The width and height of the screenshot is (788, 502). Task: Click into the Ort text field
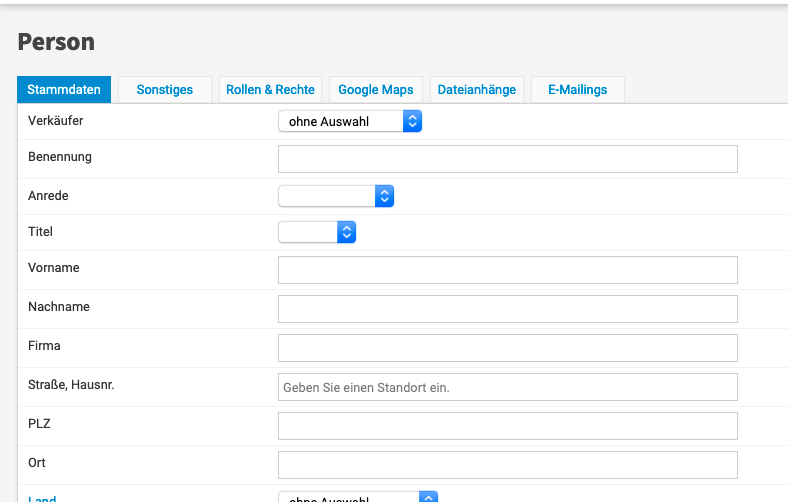[507, 465]
